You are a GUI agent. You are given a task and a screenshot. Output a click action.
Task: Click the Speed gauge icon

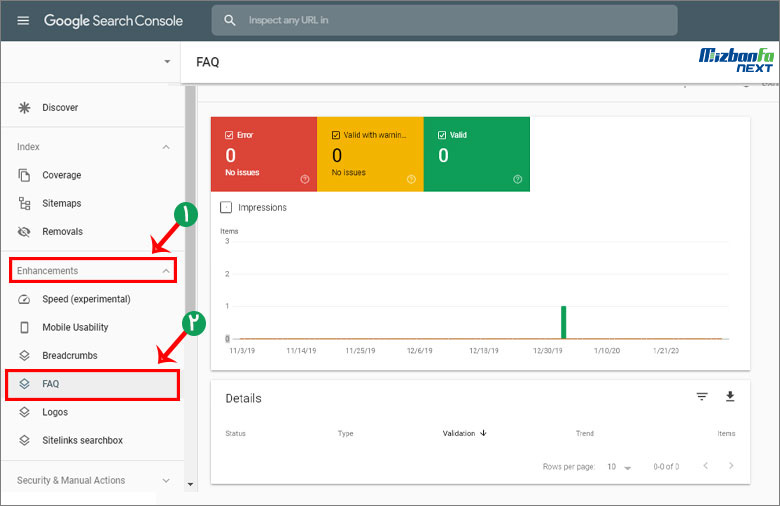coord(24,299)
